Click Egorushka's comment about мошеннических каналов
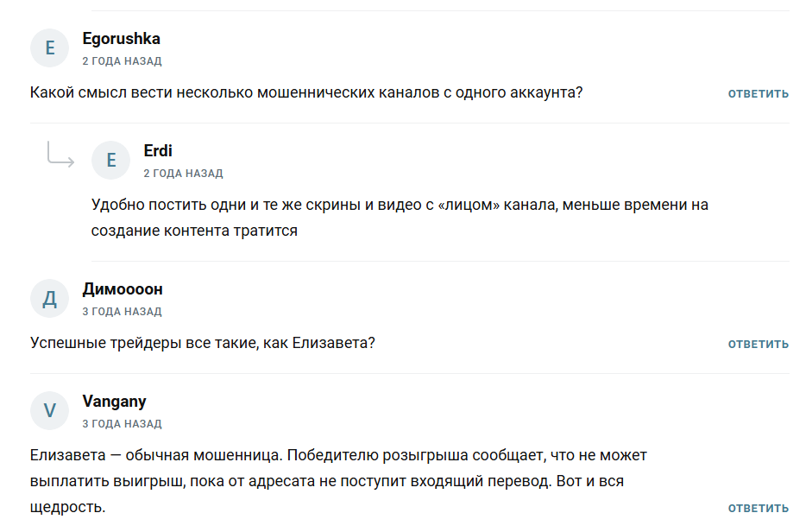Image resolution: width=812 pixels, height=532 pixels. coord(306,92)
